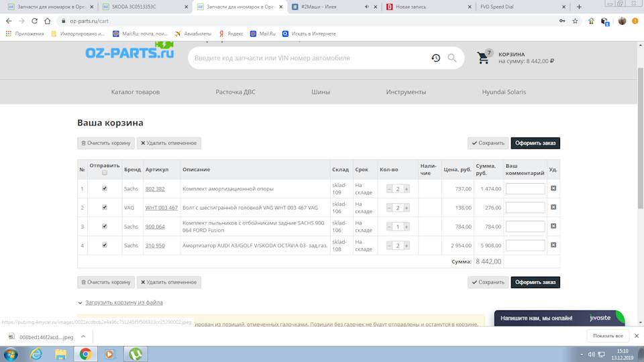The image size is (644, 362).
Task: Switch to SKODA 3C0513353C tab
Action: pyautogui.click(x=145, y=7)
